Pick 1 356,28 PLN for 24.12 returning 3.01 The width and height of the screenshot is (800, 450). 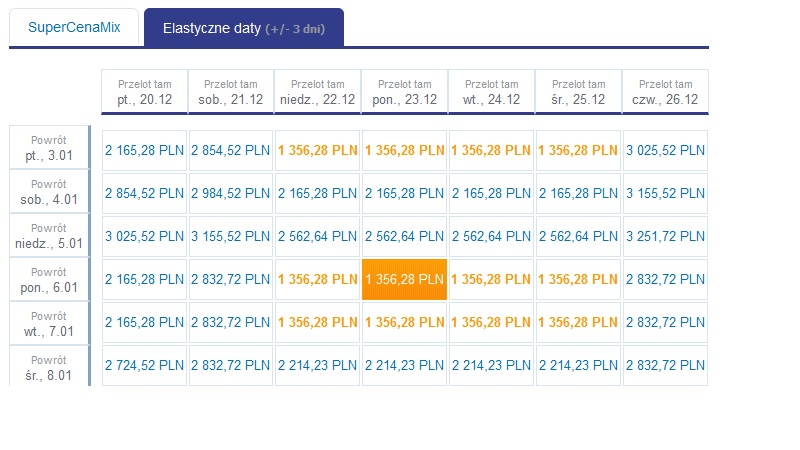pos(491,150)
